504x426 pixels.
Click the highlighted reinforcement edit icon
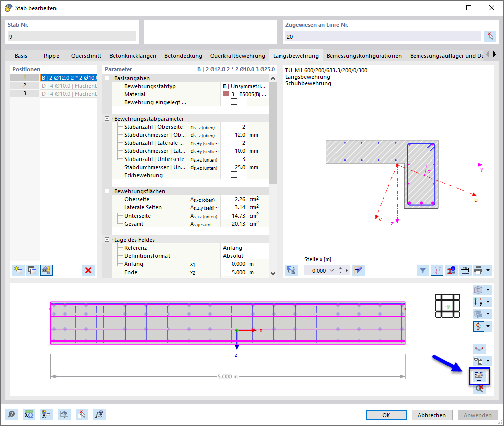[x=479, y=376]
